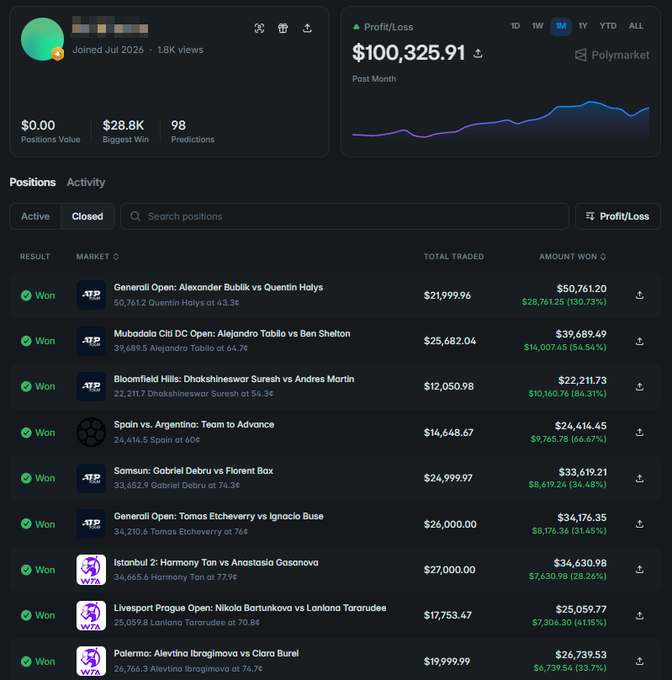Select the 1W time range
Image resolution: width=672 pixels, height=680 pixels.
(x=538, y=26)
